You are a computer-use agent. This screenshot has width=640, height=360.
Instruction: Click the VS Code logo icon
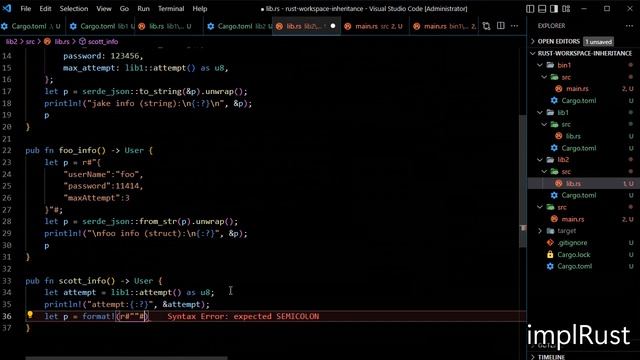pyautogui.click(x=7, y=8)
